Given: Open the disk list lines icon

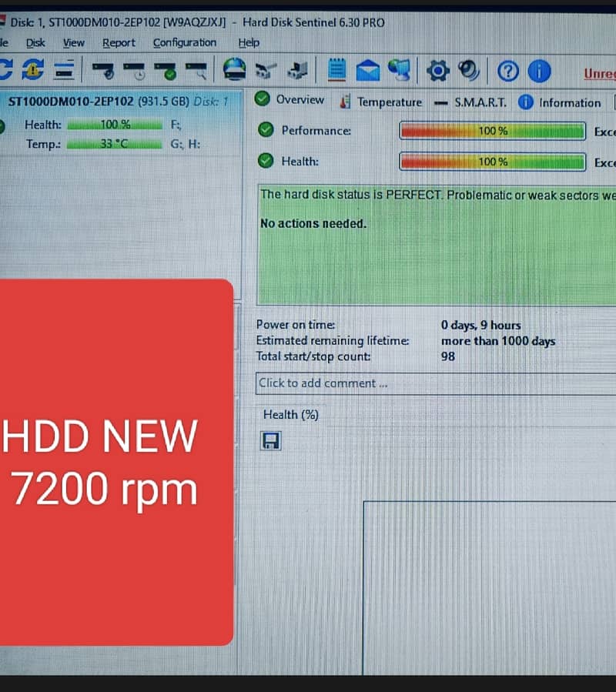Looking at the screenshot, I should pyautogui.click(x=64, y=70).
